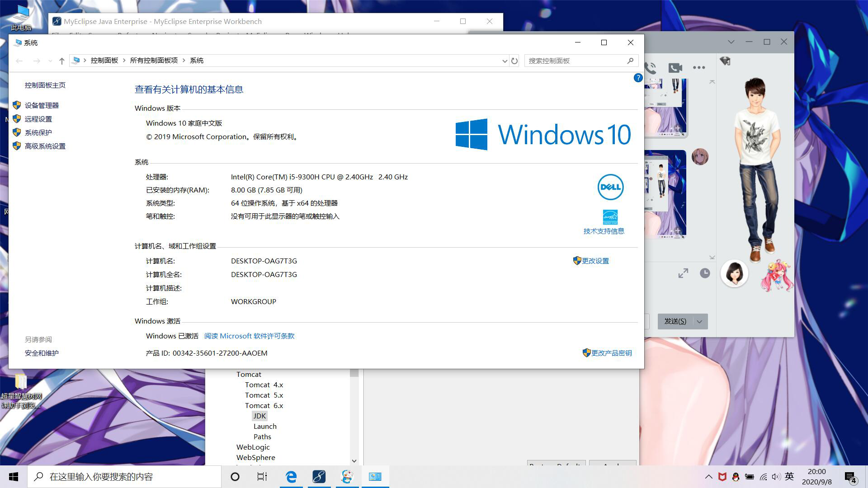Open the dropdown arrow beside 发送(S)
Viewport: 868px width, 488px height.
[699, 321]
